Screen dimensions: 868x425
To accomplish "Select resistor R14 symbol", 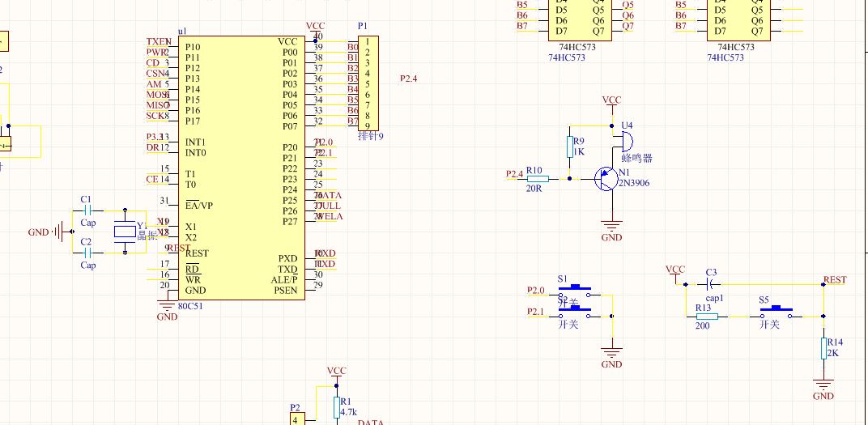I will pyautogui.click(x=823, y=348).
